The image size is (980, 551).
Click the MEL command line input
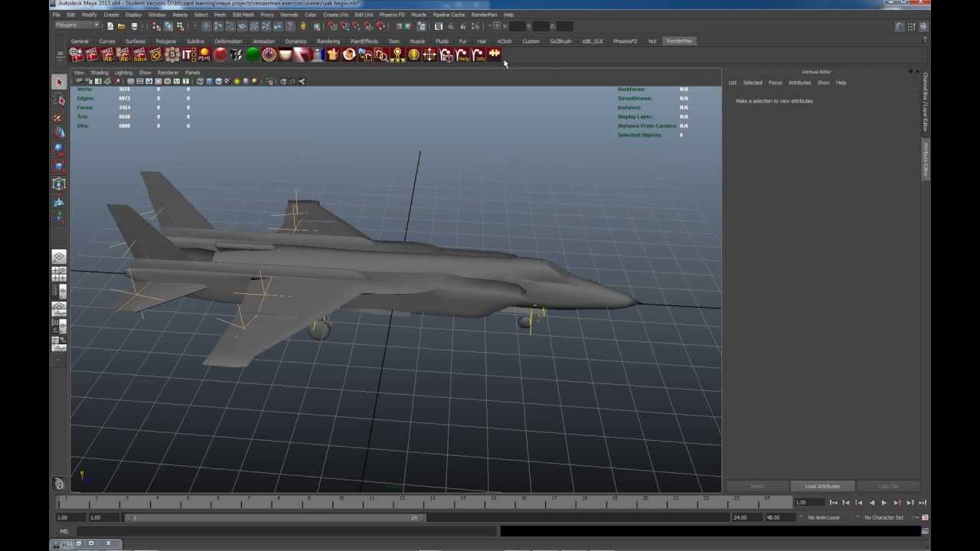point(287,531)
